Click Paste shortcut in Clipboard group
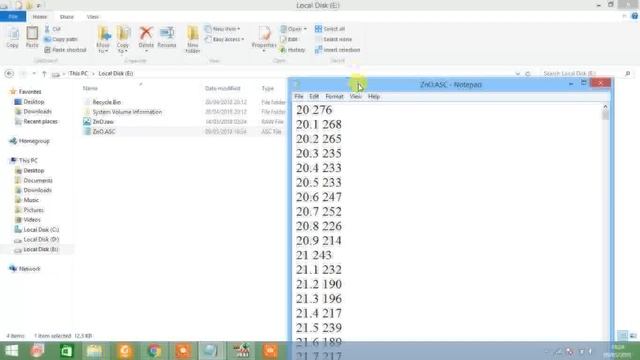The height and width of the screenshot is (360, 640). point(65,50)
